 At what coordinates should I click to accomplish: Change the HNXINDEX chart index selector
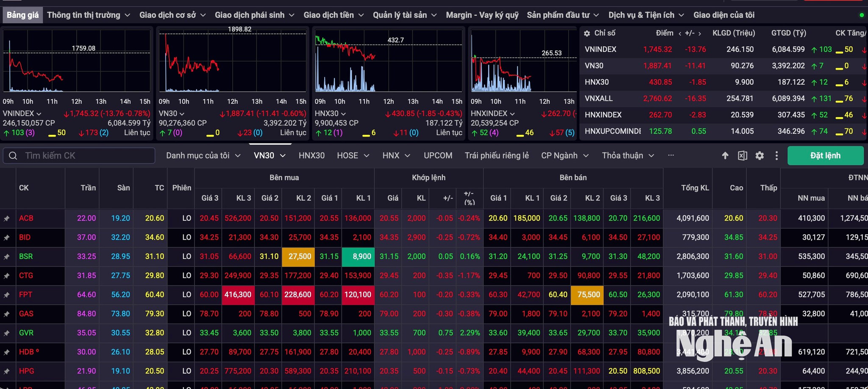click(492, 114)
